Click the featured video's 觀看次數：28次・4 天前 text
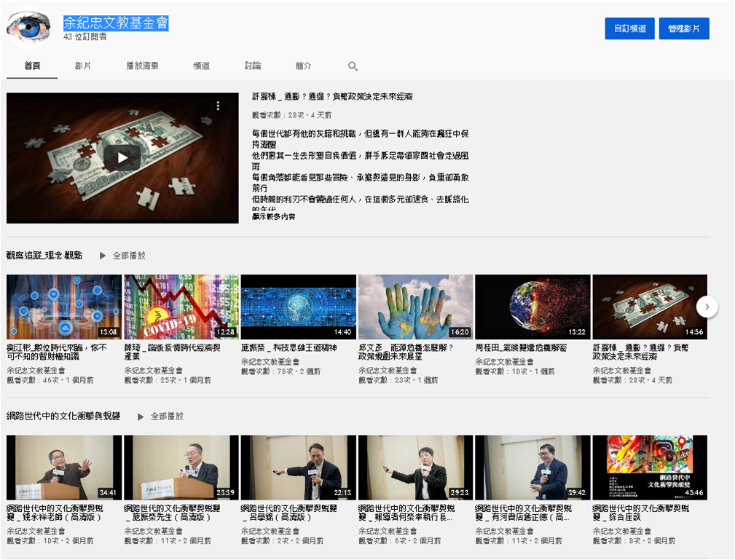Image resolution: width=735 pixels, height=560 pixels. point(291,115)
